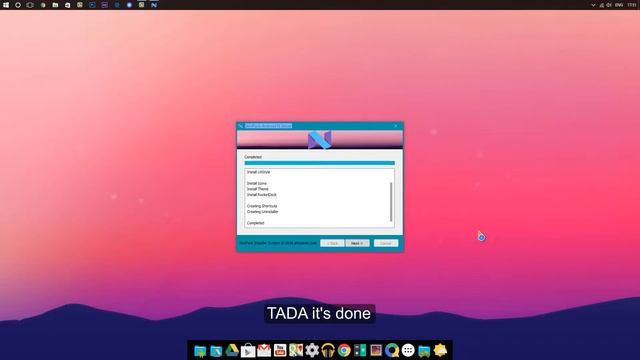Click the Back button in installer
This screenshot has height=360, width=640.
coord(332,243)
